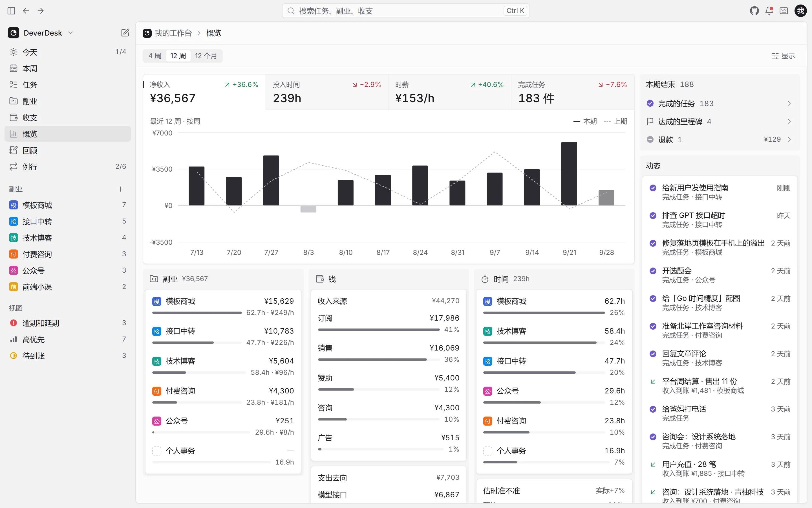
Task: Open the 待到账 view
Action: [67, 356]
